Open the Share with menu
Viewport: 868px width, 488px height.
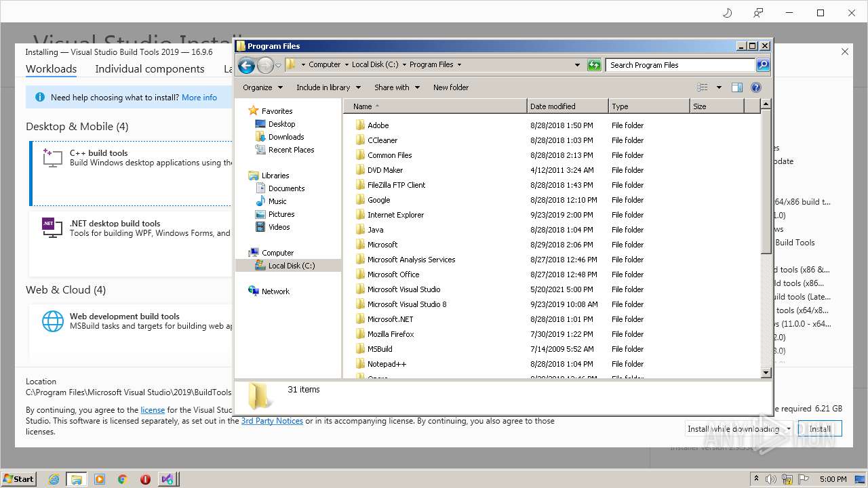(x=397, y=87)
